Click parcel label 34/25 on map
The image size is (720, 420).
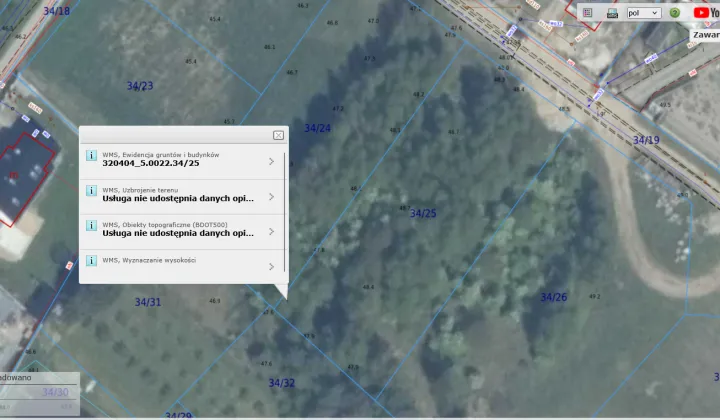click(x=423, y=213)
